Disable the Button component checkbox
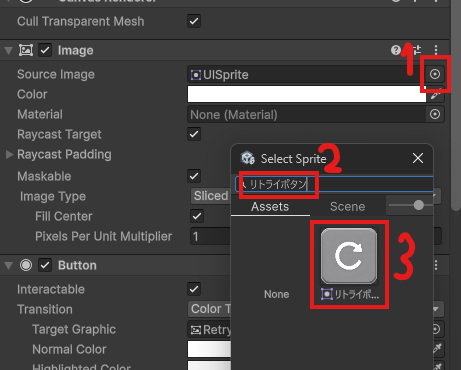The width and height of the screenshot is (461, 370). click(x=45, y=265)
